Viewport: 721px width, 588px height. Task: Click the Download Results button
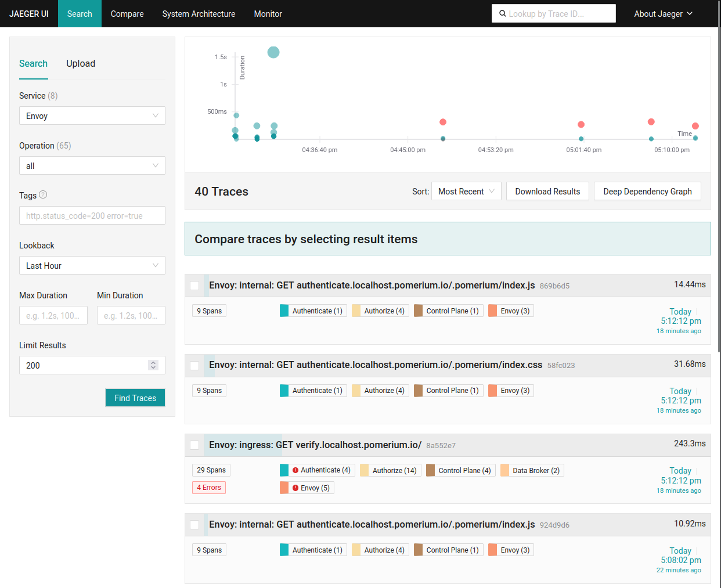pos(547,192)
